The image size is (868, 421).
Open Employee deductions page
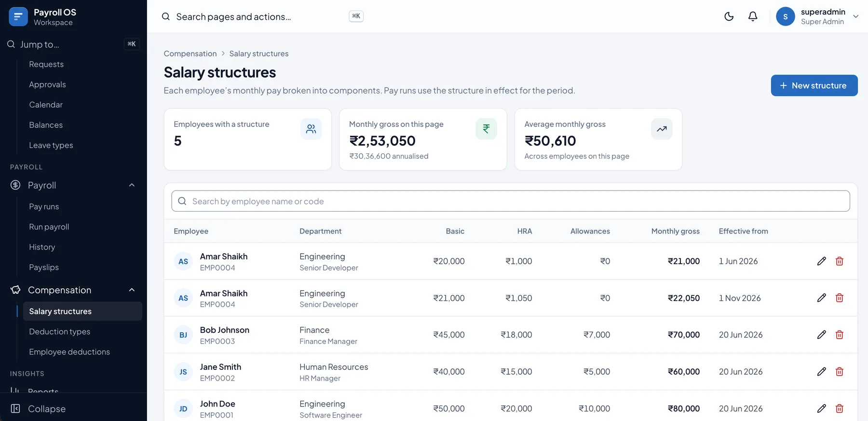69,352
